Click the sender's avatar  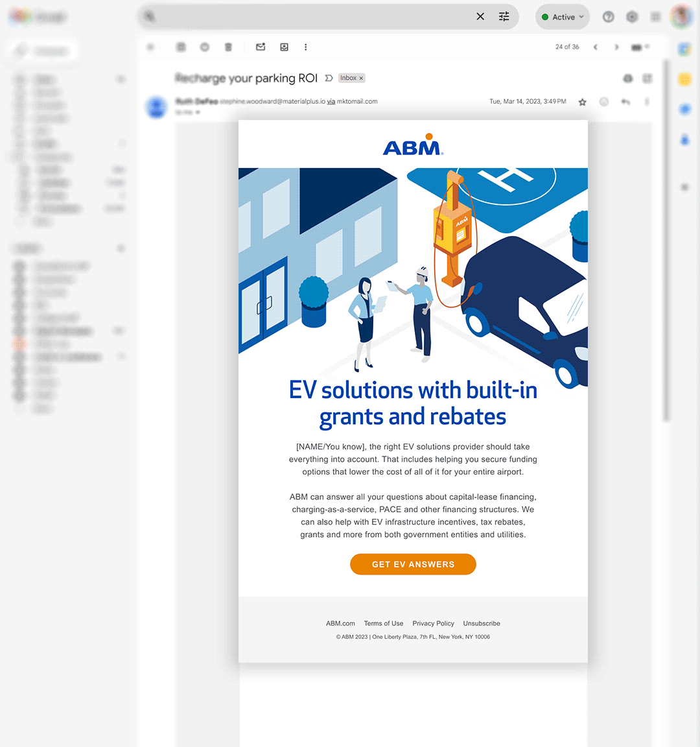(157, 107)
